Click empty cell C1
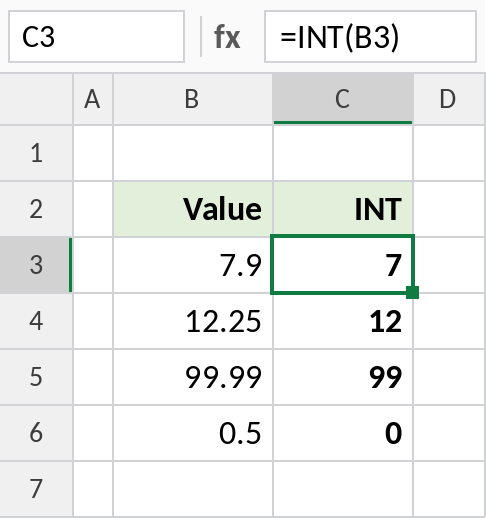This screenshot has width=486, height=518. (x=343, y=153)
